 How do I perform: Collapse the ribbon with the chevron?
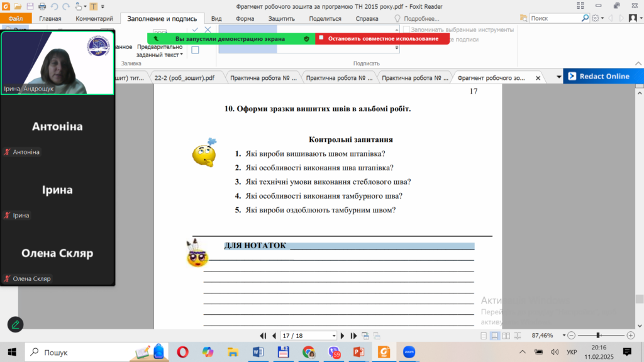638,63
